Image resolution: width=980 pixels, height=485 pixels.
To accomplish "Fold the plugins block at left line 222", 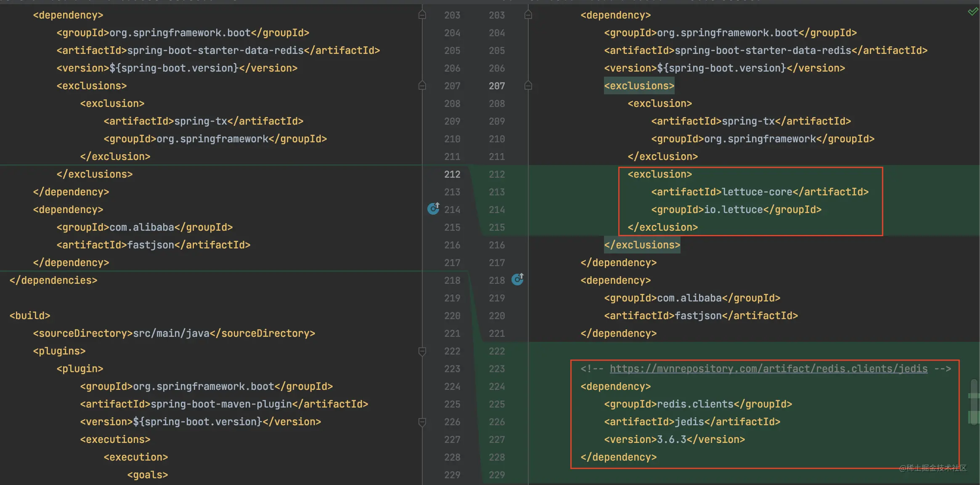I will pos(422,351).
